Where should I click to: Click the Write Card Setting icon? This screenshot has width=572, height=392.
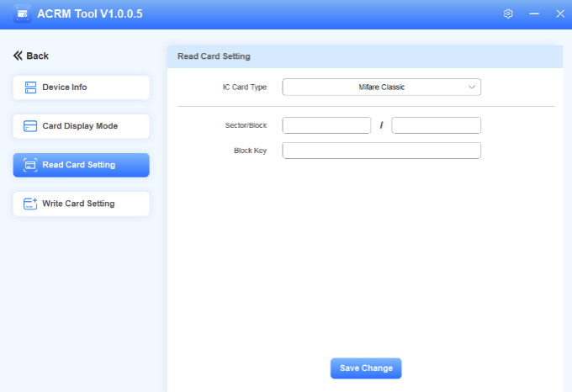click(x=30, y=204)
